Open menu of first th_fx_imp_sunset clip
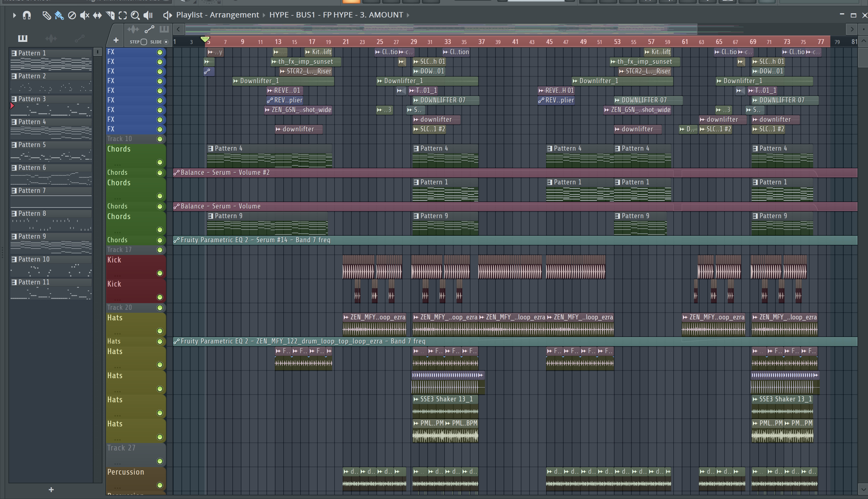The height and width of the screenshot is (499, 868). [274, 62]
